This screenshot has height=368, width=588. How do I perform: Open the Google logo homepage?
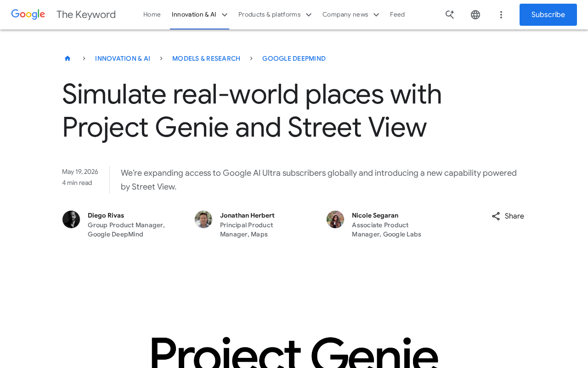(28, 15)
